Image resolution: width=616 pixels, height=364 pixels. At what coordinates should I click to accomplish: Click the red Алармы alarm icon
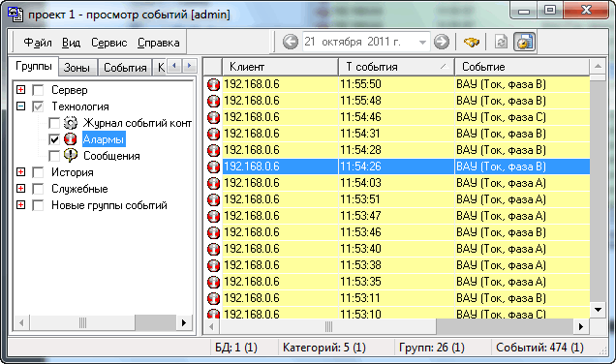point(71,139)
